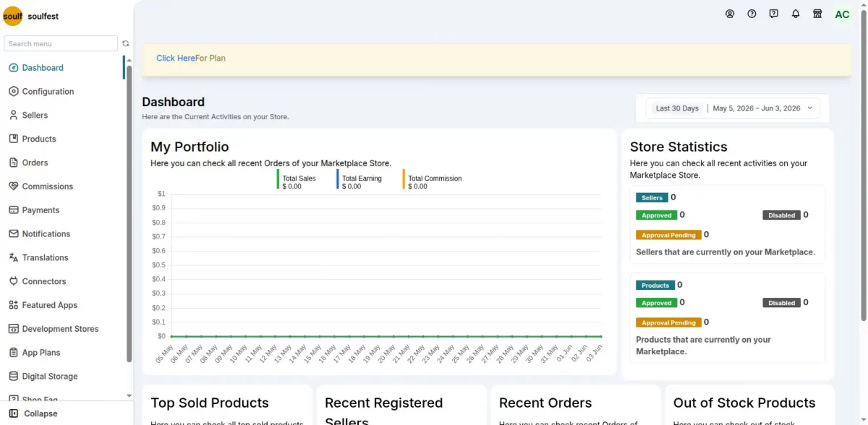The image size is (868, 425).
Task: Expand date range using the chevron arrow
Action: (809, 108)
